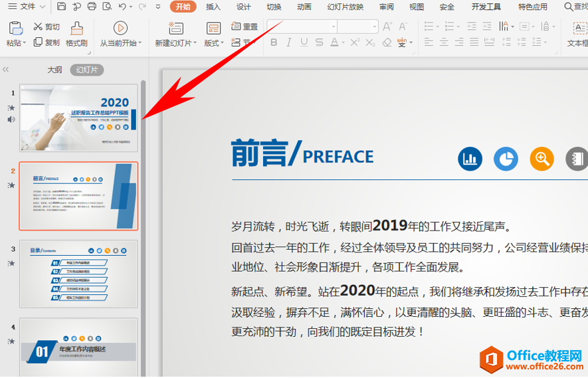Select slide 3 目录 thumbnail
This screenshot has width=588, height=378.
[79, 274]
